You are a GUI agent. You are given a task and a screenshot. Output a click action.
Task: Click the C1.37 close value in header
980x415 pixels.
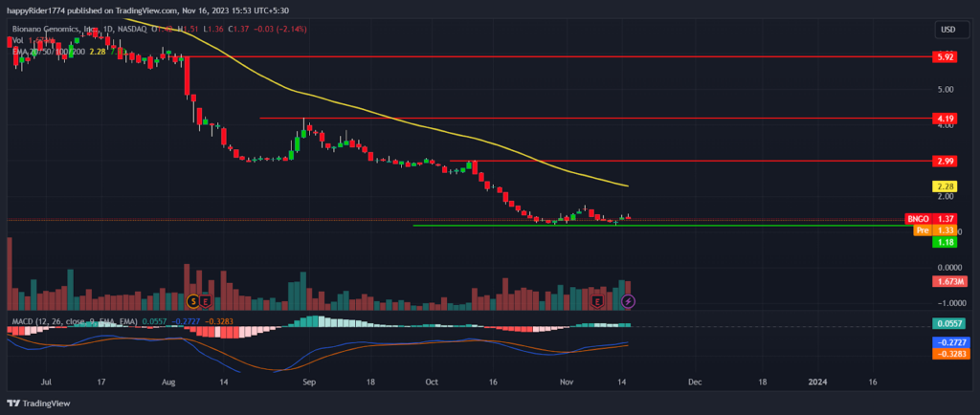click(x=239, y=29)
